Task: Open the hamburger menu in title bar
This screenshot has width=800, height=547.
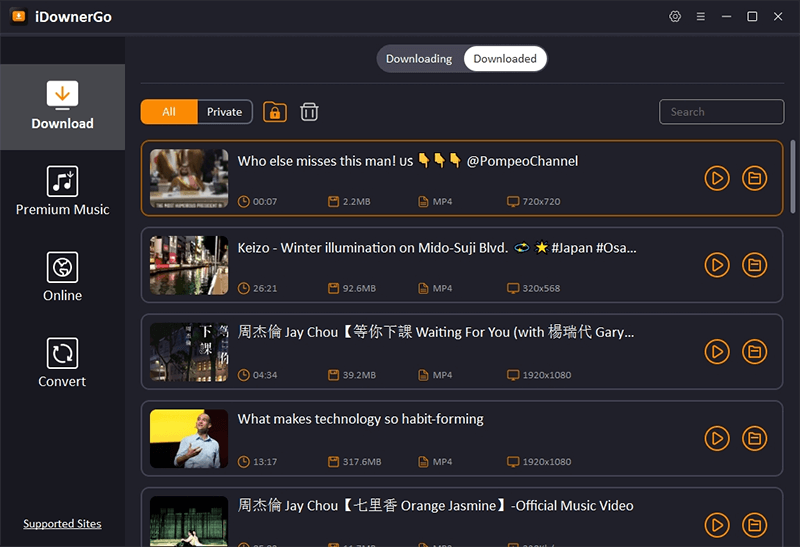Action: pyautogui.click(x=701, y=17)
